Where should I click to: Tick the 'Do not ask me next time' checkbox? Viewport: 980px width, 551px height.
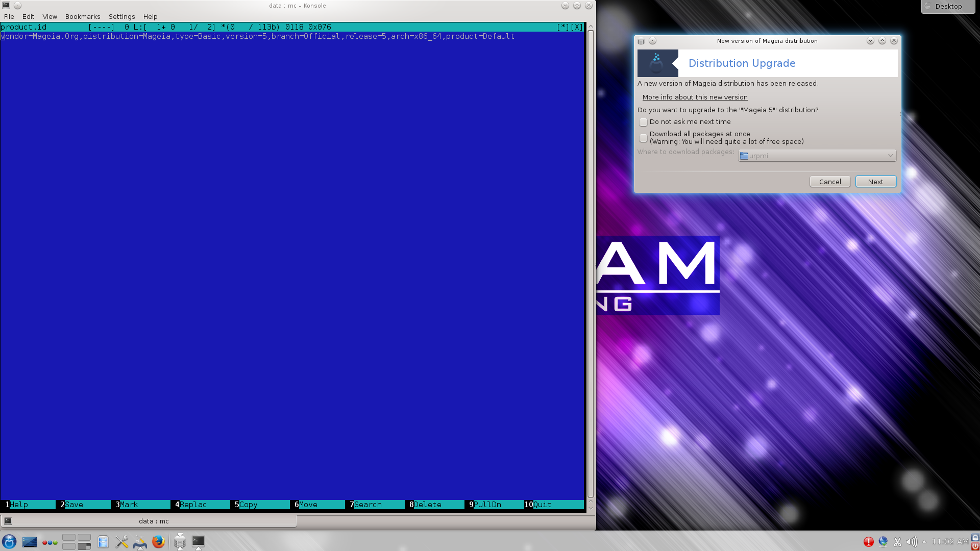(x=643, y=122)
